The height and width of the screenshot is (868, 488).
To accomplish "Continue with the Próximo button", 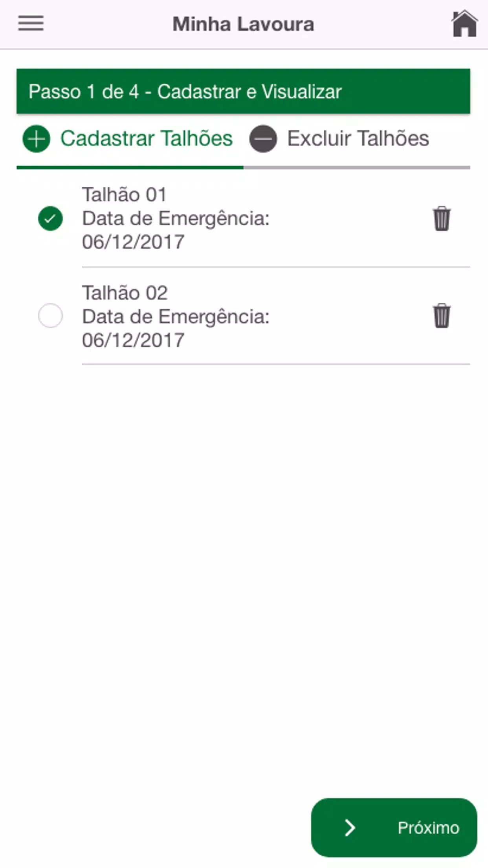I will click(x=394, y=828).
